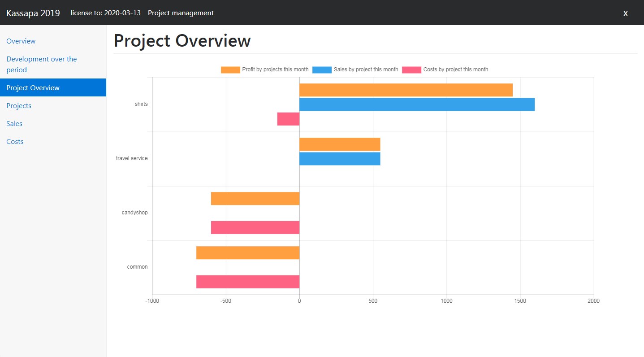The image size is (644, 357).
Task: Hide Profit by projects this month series
Action: click(275, 70)
